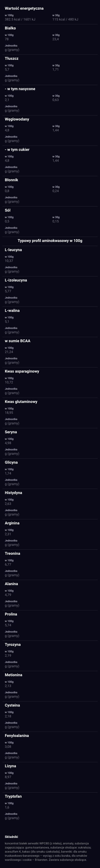Select the Lizyna heading
This screenshot has width=100, height=868.
tap(10, 766)
